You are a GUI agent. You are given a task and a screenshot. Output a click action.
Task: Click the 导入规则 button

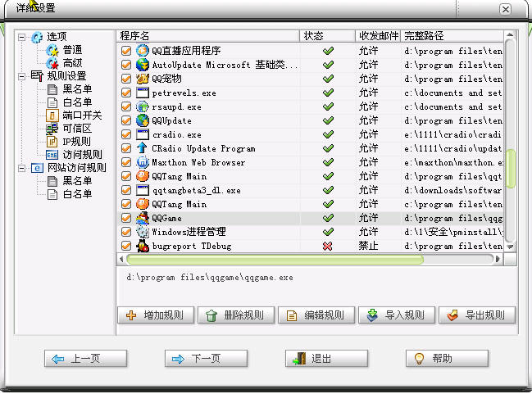[x=397, y=315]
